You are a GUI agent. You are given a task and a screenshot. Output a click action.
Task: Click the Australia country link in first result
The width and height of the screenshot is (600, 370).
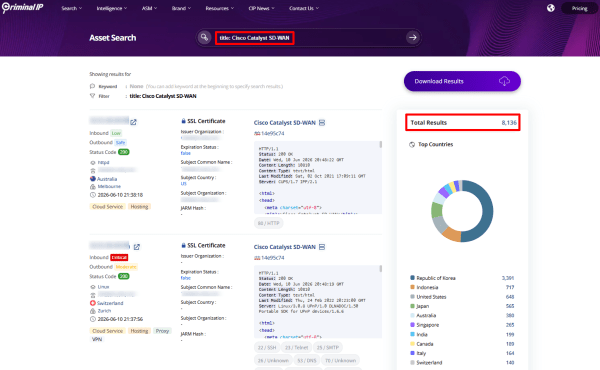point(107,179)
